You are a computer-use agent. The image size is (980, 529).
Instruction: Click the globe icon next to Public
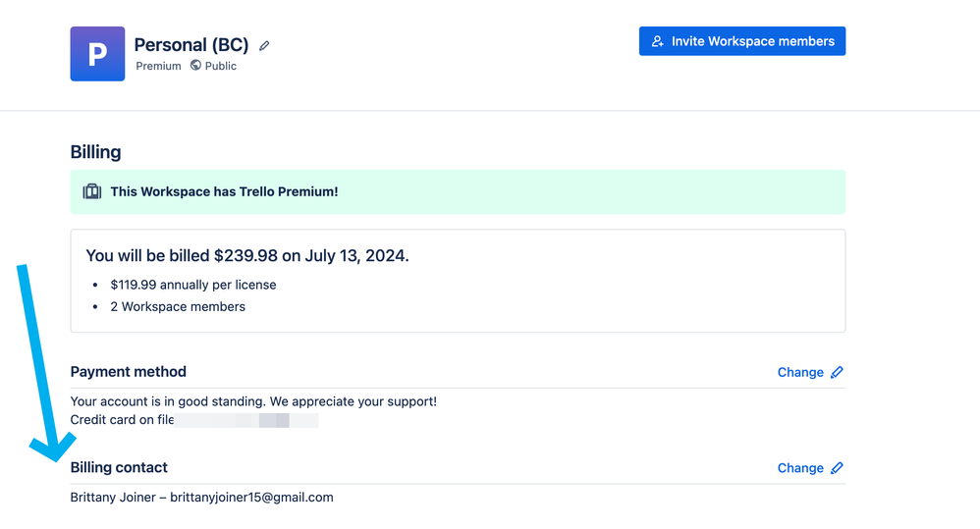(195, 65)
